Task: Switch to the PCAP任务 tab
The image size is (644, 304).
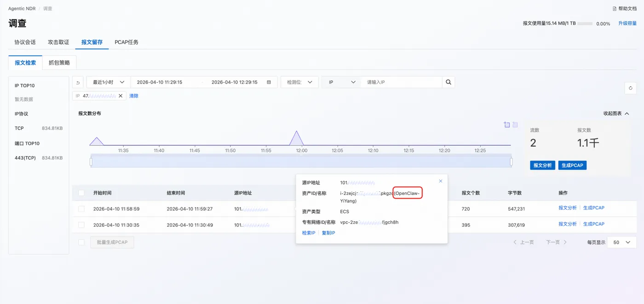Action: pos(126,42)
